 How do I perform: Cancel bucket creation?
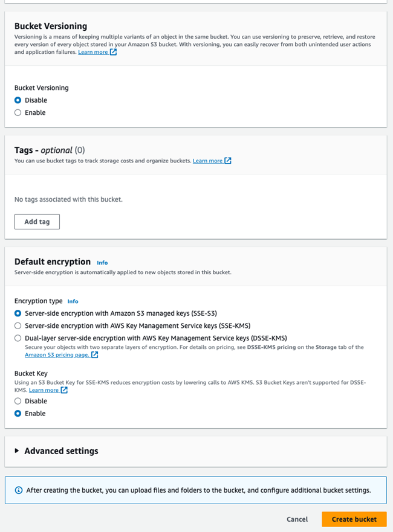[297, 519]
